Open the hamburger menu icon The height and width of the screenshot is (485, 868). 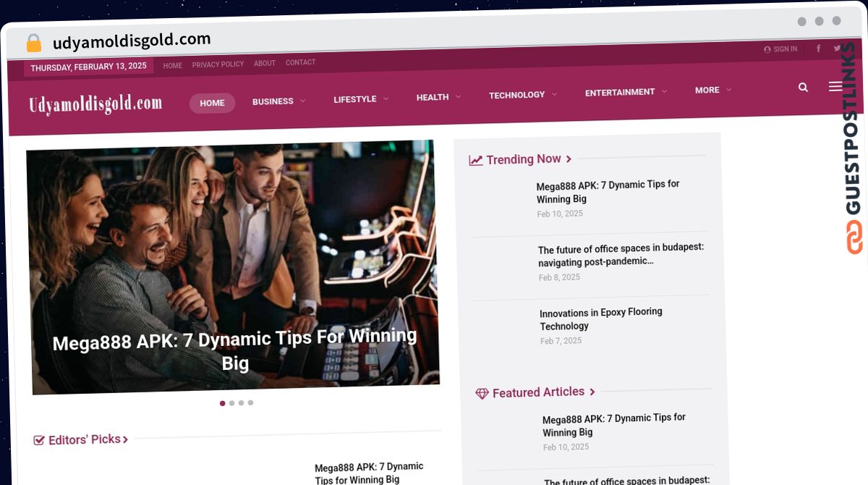835,87
